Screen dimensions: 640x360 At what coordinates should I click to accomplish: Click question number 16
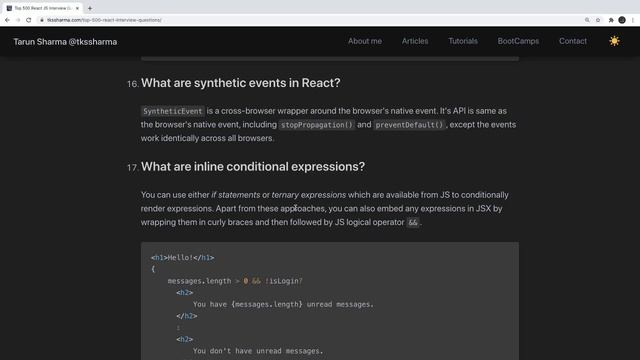(133, 84)
